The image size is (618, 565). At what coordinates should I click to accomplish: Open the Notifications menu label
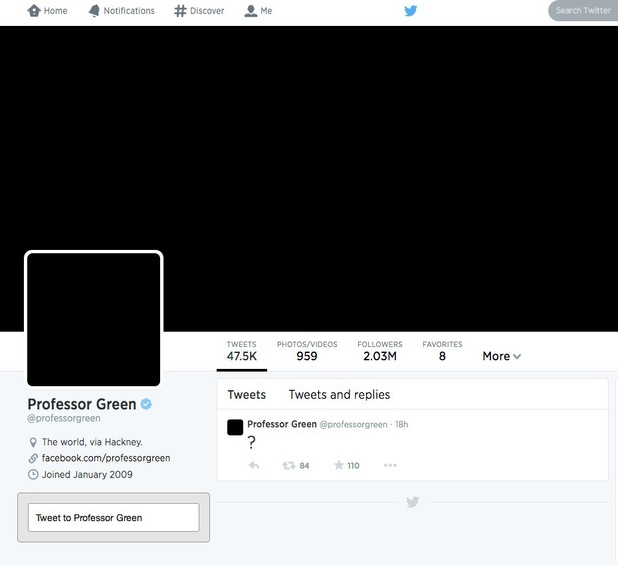129,11
